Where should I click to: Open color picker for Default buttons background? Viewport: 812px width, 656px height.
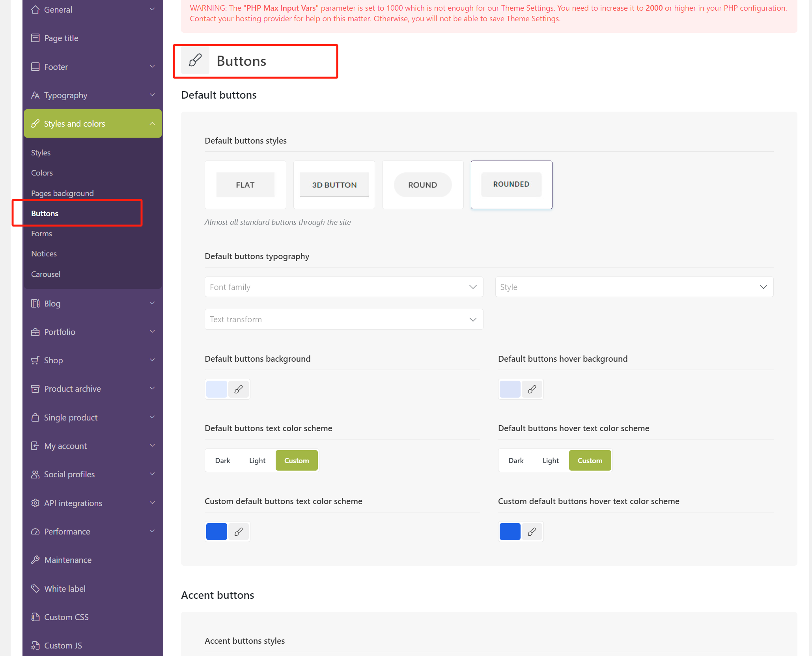(x=238, y=389)
